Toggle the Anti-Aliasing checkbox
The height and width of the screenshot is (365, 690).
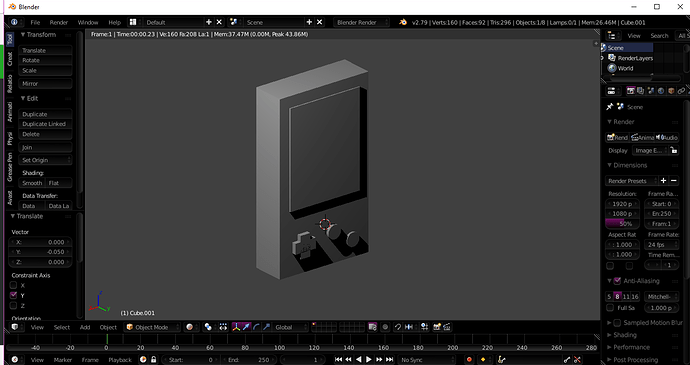tap(617, 281)
